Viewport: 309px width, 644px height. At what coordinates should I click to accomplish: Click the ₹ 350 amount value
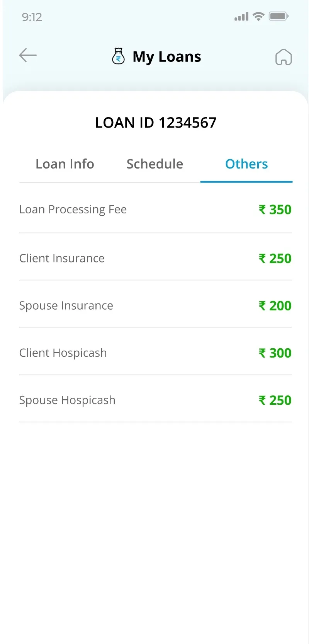click(275, 209)
